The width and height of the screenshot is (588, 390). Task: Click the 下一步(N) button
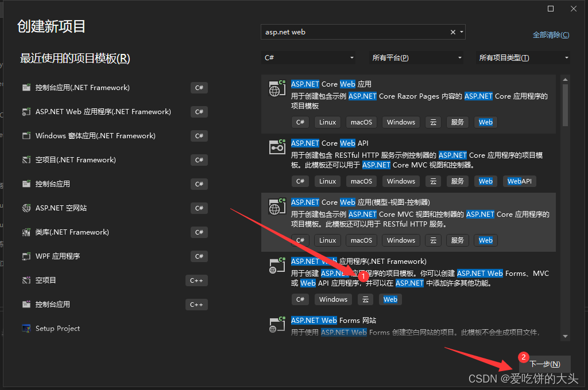[544, 364]
